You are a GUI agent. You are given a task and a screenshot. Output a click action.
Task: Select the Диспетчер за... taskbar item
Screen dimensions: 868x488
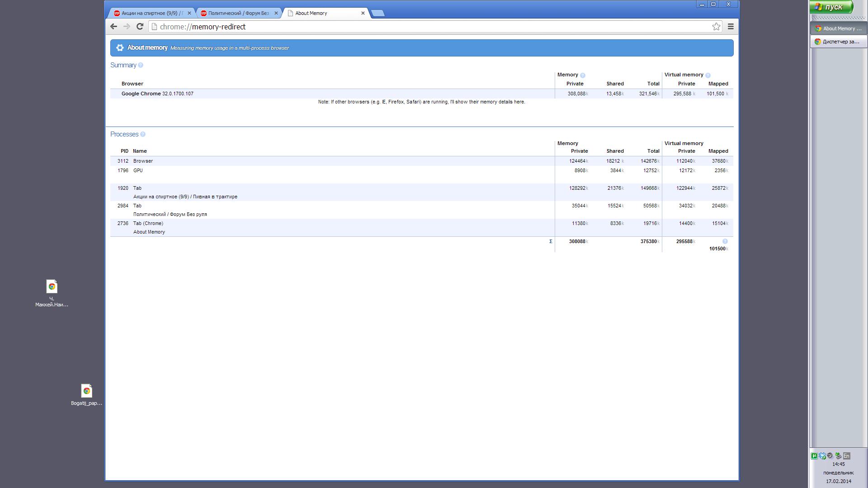tap(839, 42)
